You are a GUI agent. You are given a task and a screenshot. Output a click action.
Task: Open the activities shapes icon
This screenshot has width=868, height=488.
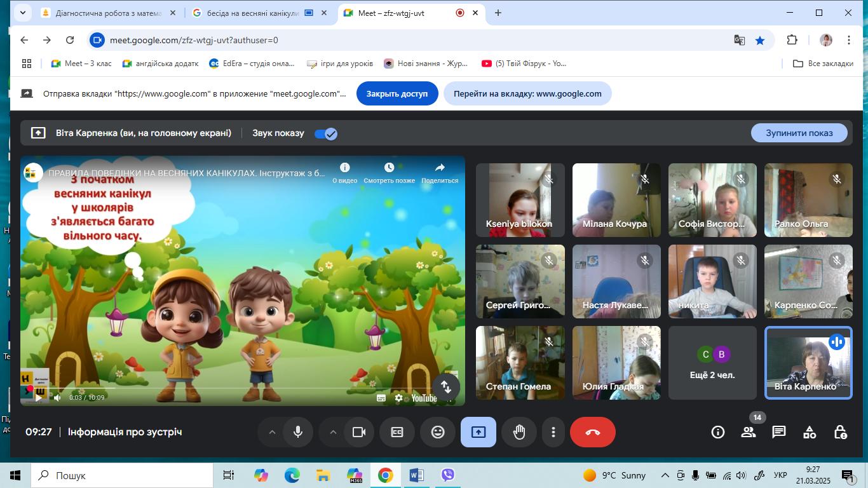810,432
